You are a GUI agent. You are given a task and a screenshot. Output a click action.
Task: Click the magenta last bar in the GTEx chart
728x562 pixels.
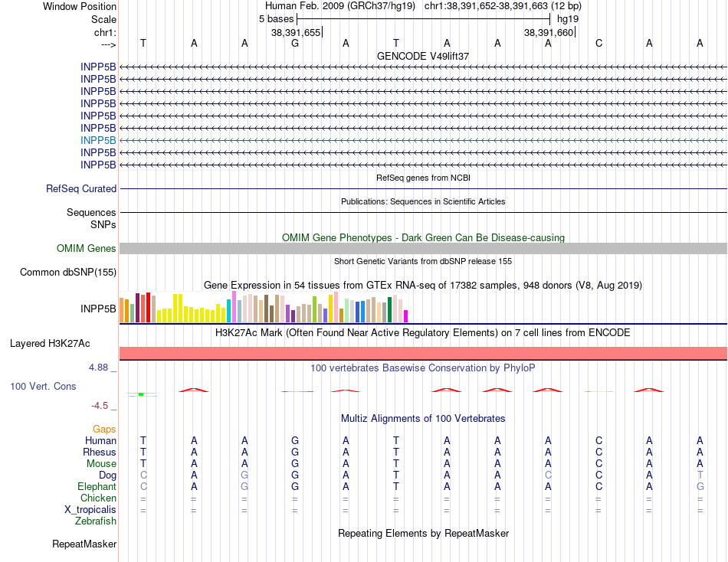click(x=406, y=316)
